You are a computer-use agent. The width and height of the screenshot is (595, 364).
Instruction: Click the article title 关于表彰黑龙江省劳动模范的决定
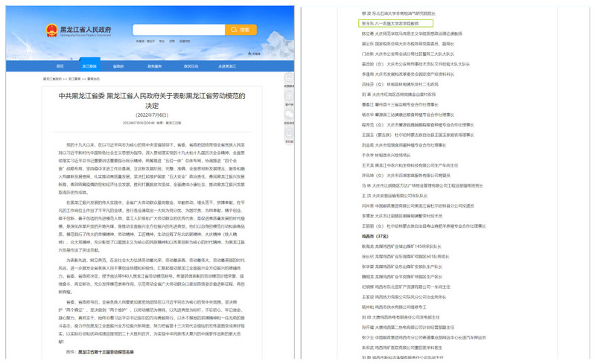point(152,100)
